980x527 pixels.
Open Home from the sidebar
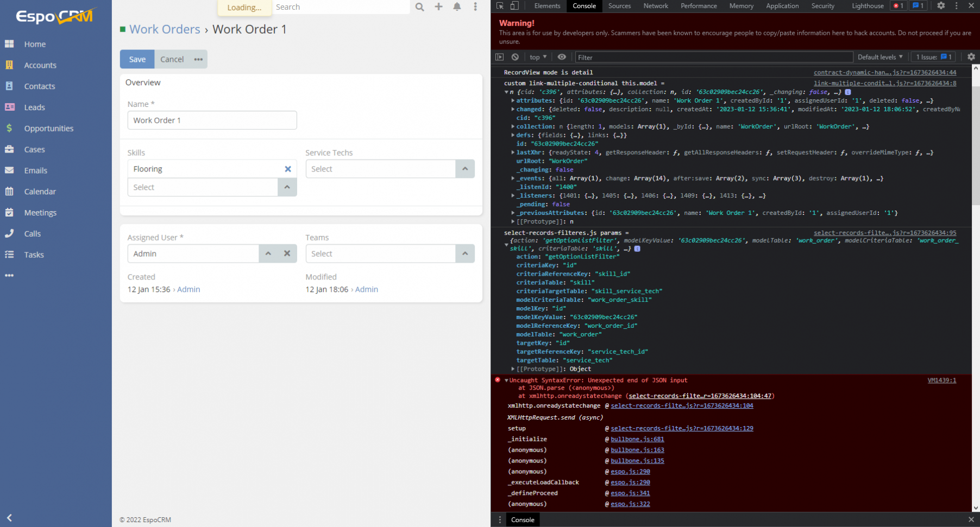click(x=35, y=44)
